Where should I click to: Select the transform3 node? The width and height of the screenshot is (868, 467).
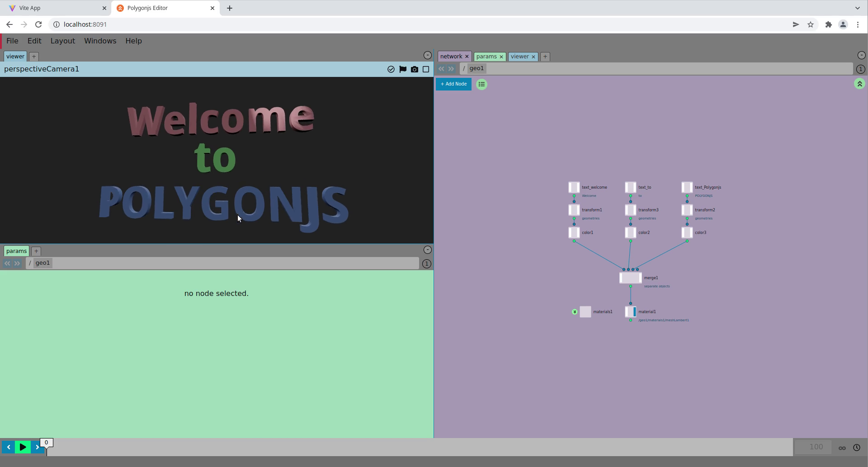tap(631, 210)
